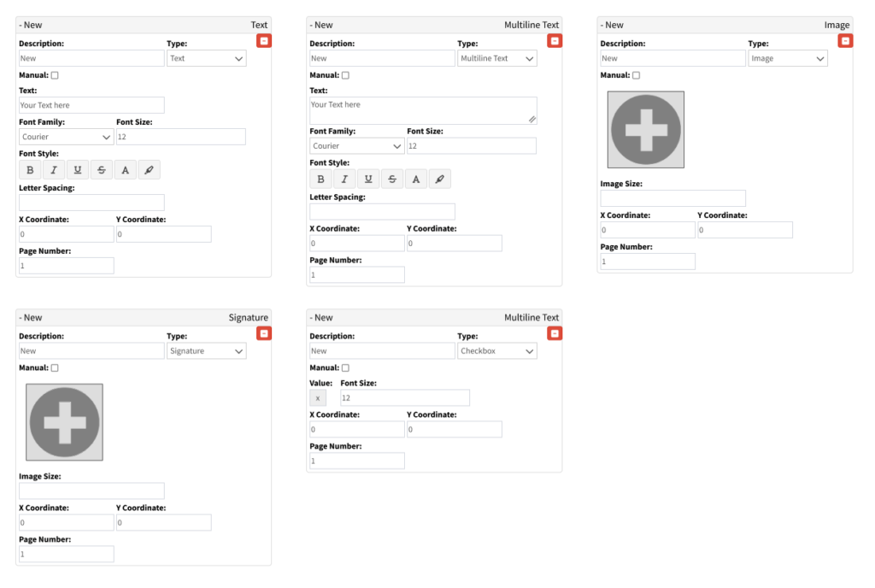
Task: Click Font Size field in Checkbox panel
Action: [405, 398]
